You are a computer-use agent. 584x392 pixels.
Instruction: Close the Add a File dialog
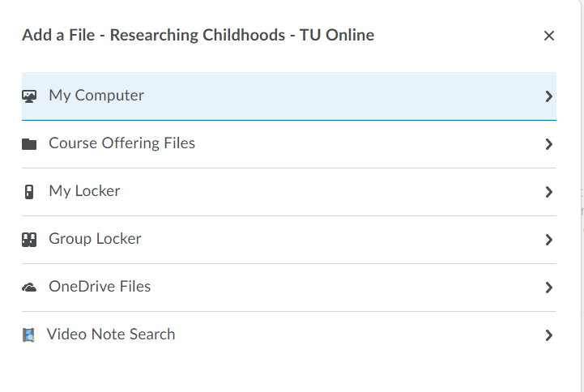click(549, 36)
